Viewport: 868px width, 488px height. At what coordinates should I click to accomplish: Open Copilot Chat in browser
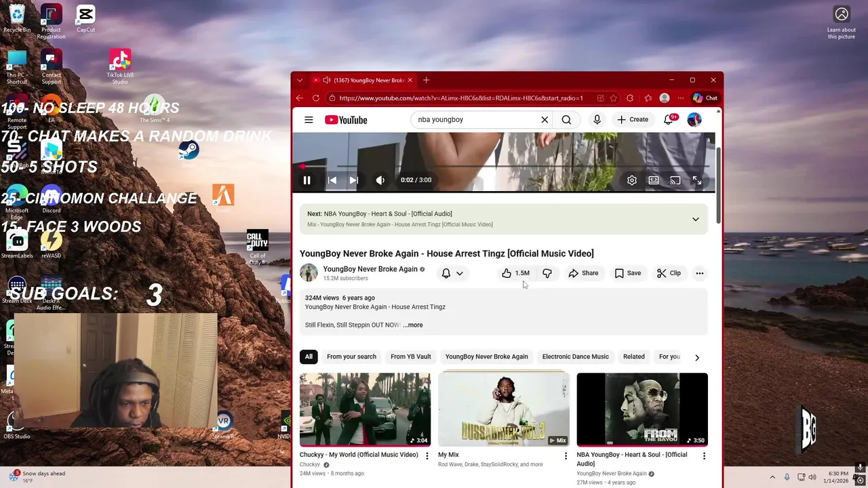[x=705, y=98]
